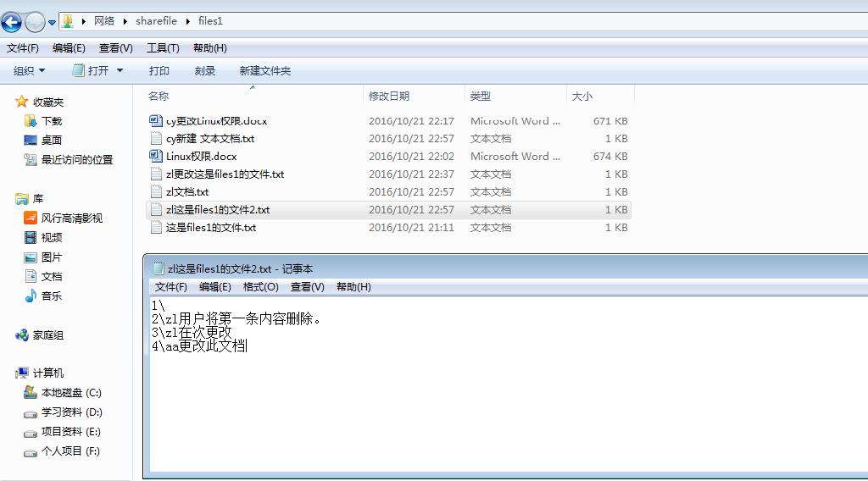The width and height of the screenshot is (868, 481).
Task: Select cy新建 文本文档.txt file icon
Action: tap(156, 138)
